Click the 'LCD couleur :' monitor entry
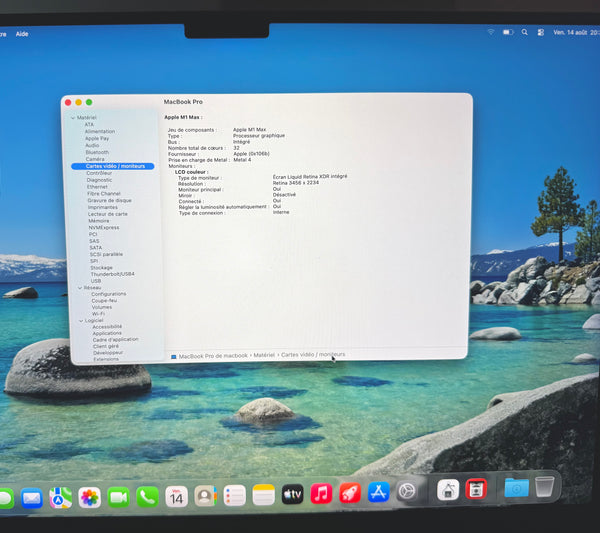 [191, 172]
